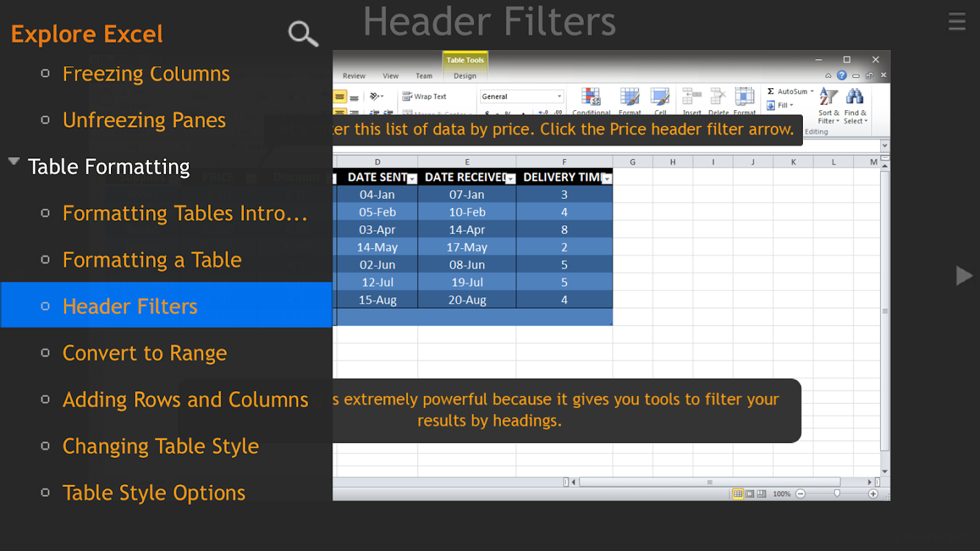Open the Changing Table Style lesson
Screen dimensions: 980x551
coord(161,446)
